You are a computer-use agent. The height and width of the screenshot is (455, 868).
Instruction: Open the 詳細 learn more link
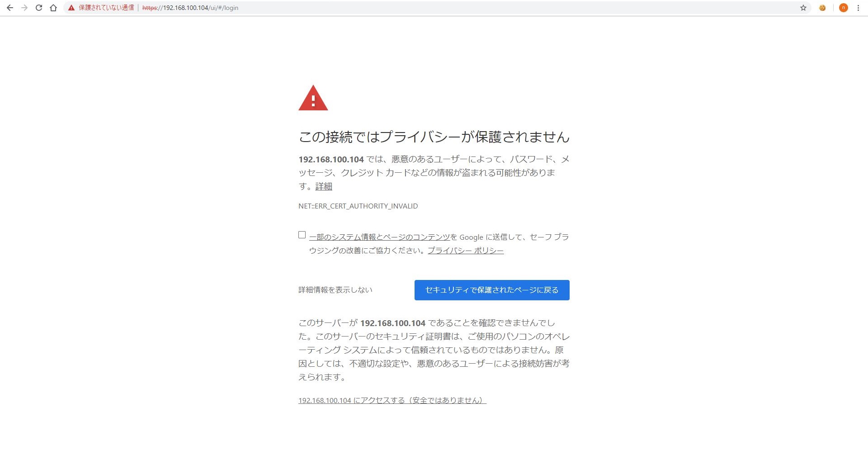(x=324, y=186)
